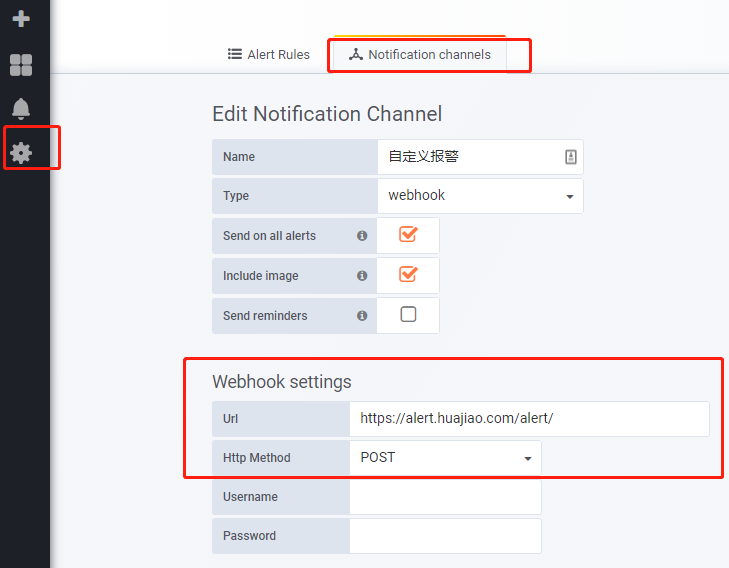
Task: Click the Edit Notification Channel heading
Action: (327, 114)
